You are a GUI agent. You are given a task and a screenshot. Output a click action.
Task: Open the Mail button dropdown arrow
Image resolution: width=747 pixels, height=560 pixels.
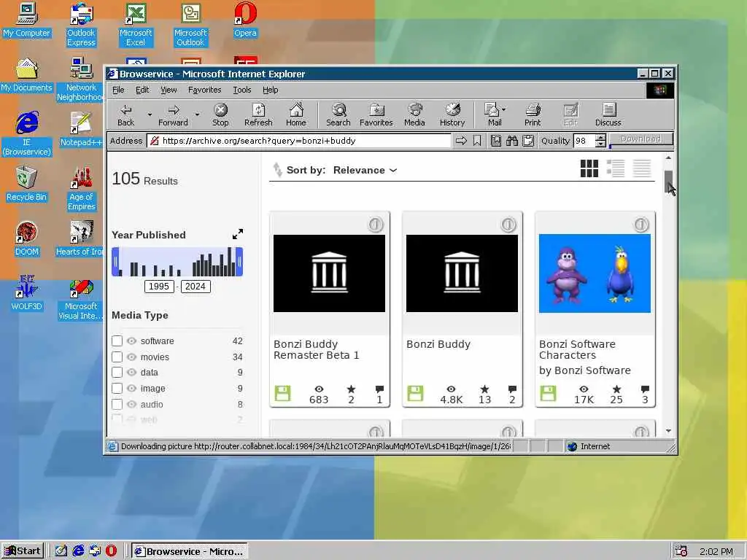(504, 109)
